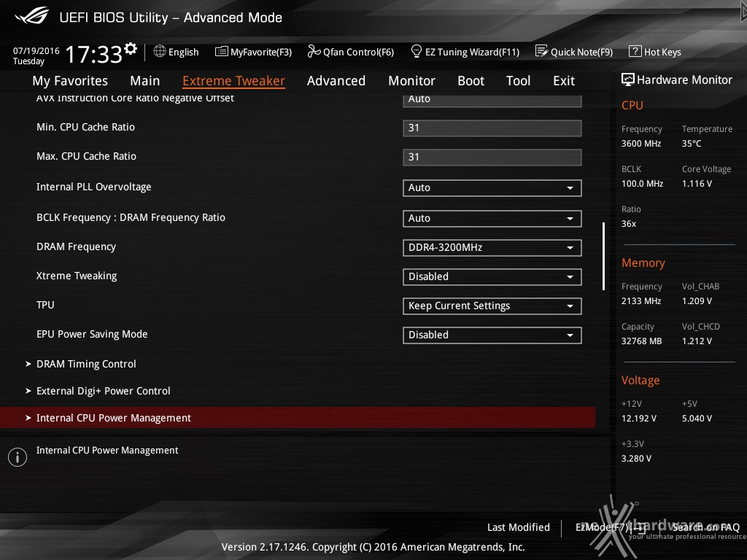Click the BCLK value 100.0 MHz
This screenshot has width=747, height=560.
coord(642,183)
